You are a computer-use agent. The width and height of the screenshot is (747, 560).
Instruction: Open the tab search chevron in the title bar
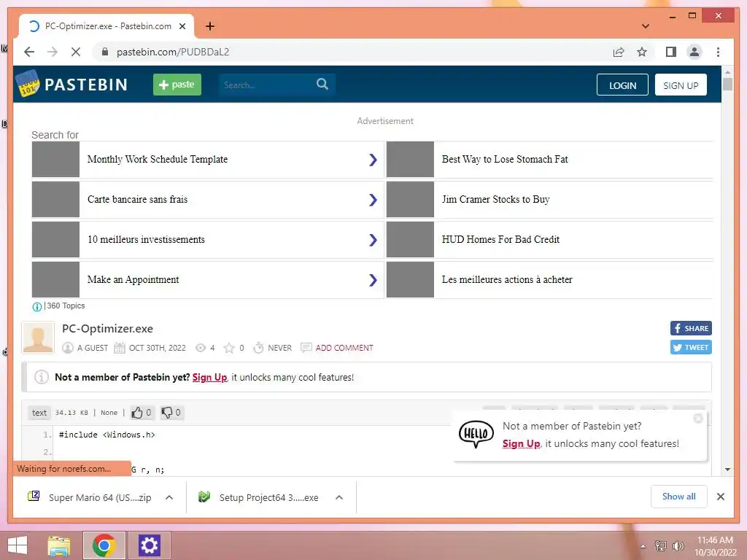tap(645, 26)
